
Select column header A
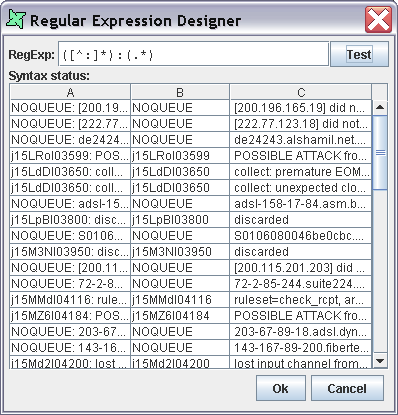pyautogui.click(x=70, y=92)
